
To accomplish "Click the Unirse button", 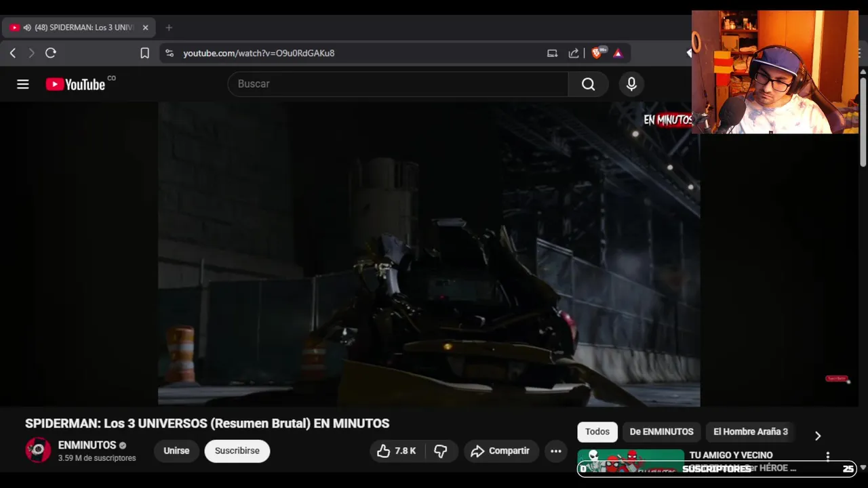I will [x=176, y=451].
